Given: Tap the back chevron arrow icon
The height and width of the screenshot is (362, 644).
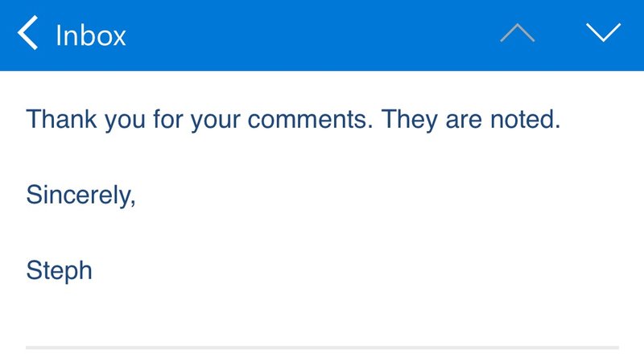Looking at the screenshot, I should pos(27,35).
